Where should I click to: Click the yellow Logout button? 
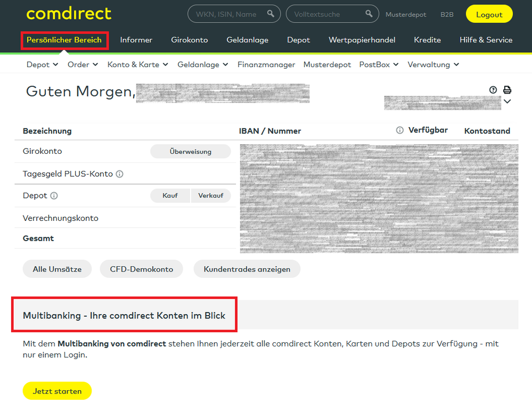489,14
